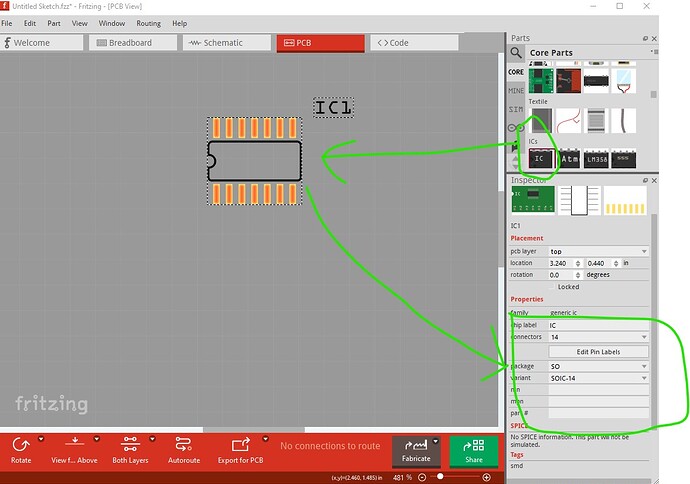690x484 pixels.
Task: Click the zoom out minus icon
Action: pyautogui.click(x=422, y=477)
